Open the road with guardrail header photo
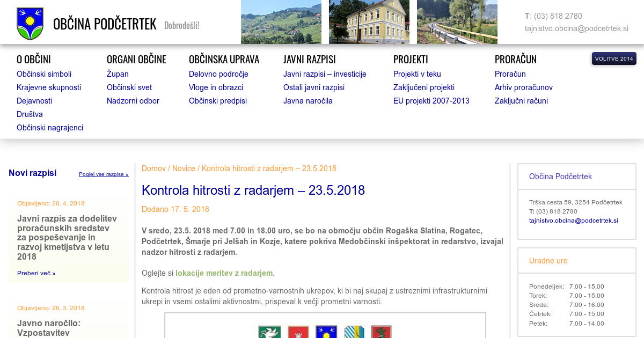 pos(457,22)
